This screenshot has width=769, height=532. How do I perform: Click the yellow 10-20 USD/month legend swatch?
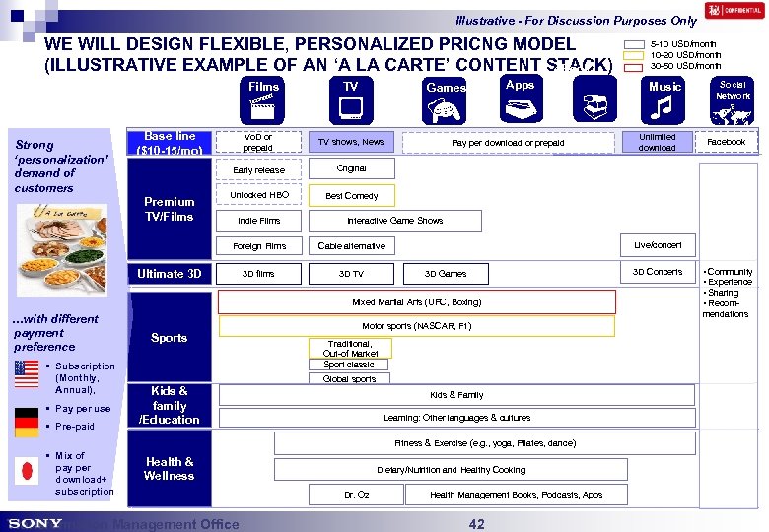634,55
